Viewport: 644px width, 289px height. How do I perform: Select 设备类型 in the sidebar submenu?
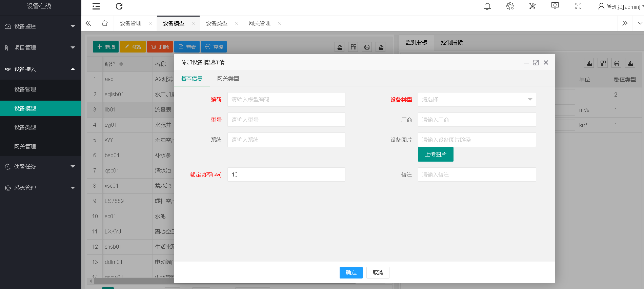40,127
